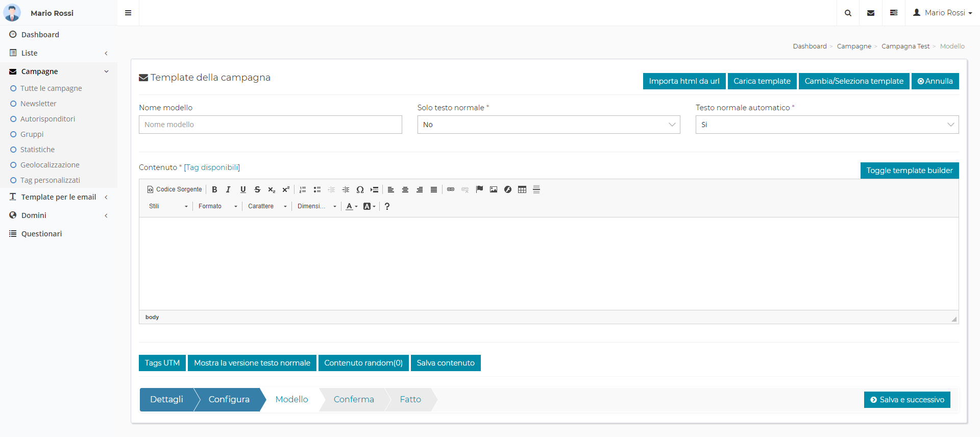Open the Testo normale automatico dropdown
Screen dimensions: 980x437
826,125
